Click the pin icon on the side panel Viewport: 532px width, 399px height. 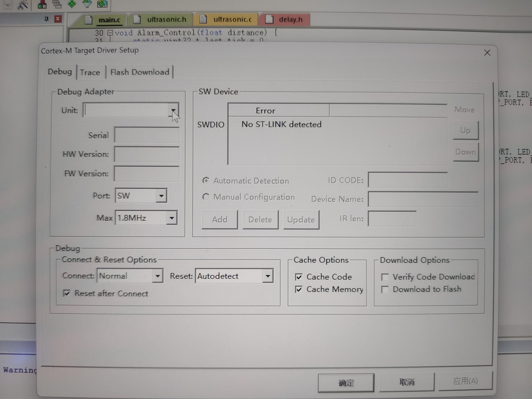point(46,19)
